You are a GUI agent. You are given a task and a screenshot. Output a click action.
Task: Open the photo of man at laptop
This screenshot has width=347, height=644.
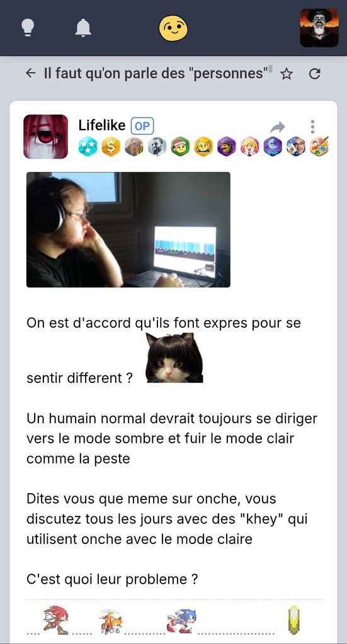[128, 230]
